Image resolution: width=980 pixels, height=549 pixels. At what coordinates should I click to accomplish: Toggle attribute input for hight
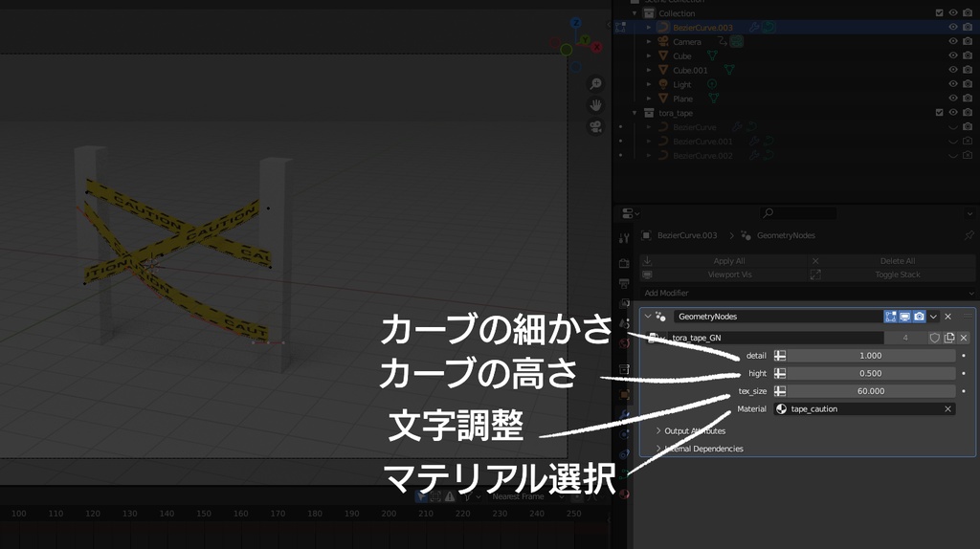point(780,373)
